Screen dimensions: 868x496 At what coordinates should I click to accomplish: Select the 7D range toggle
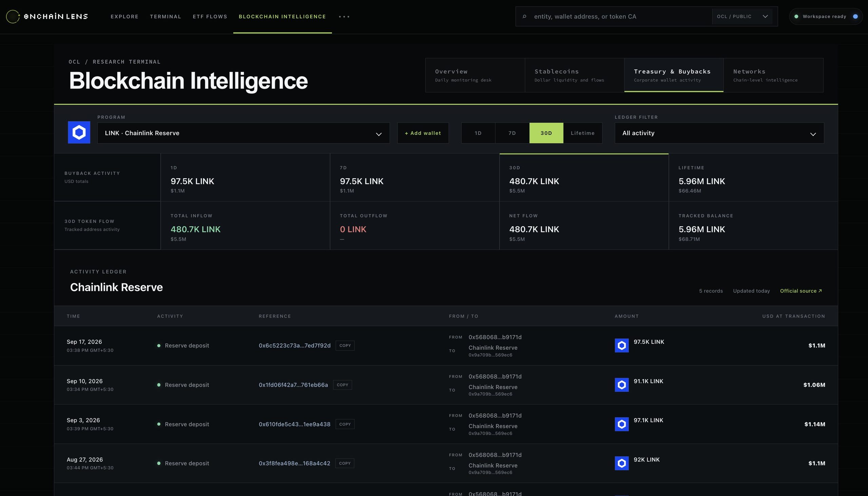[512, 133]
